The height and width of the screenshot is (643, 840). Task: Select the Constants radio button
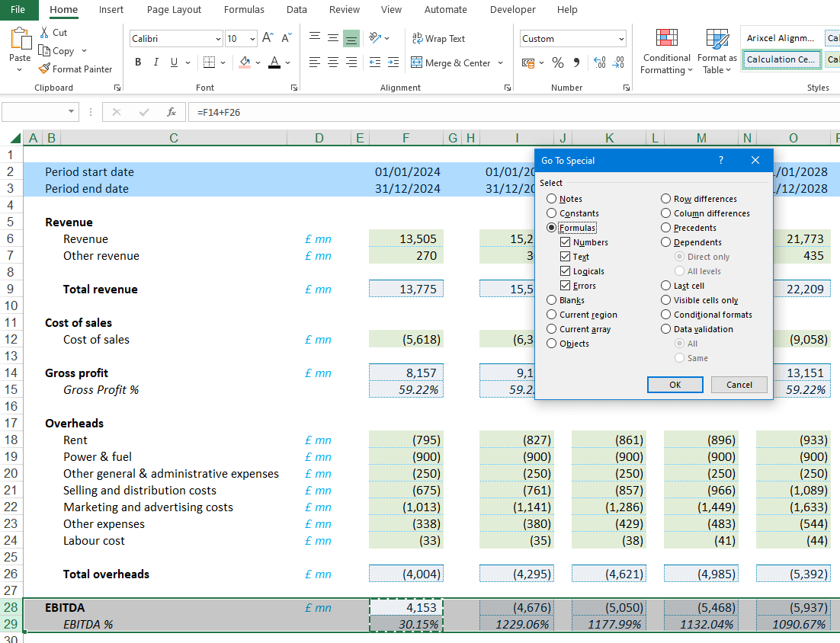(x=552, y=213)
